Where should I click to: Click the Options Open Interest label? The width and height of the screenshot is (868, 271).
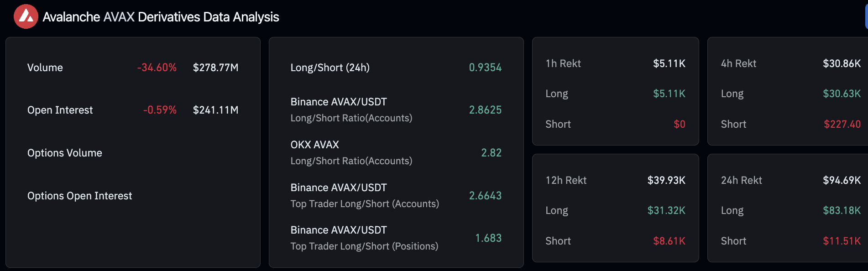(x=79, y=196)
